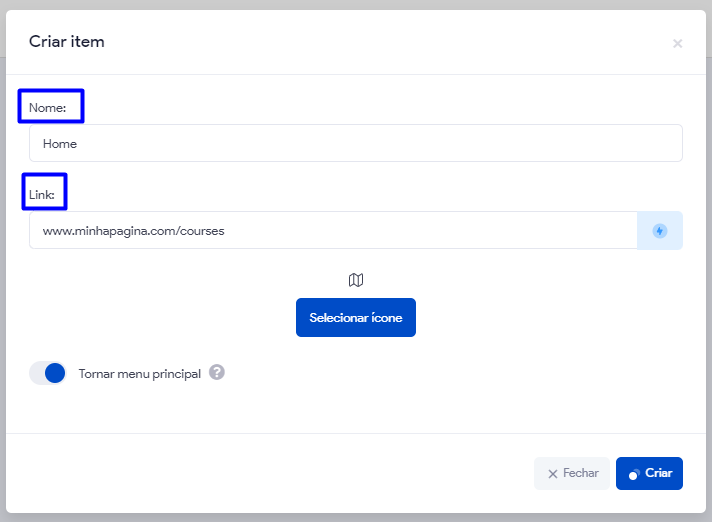The image size is (712, 522).
Task: Click the Nome: field label
Action: [47, 107]
